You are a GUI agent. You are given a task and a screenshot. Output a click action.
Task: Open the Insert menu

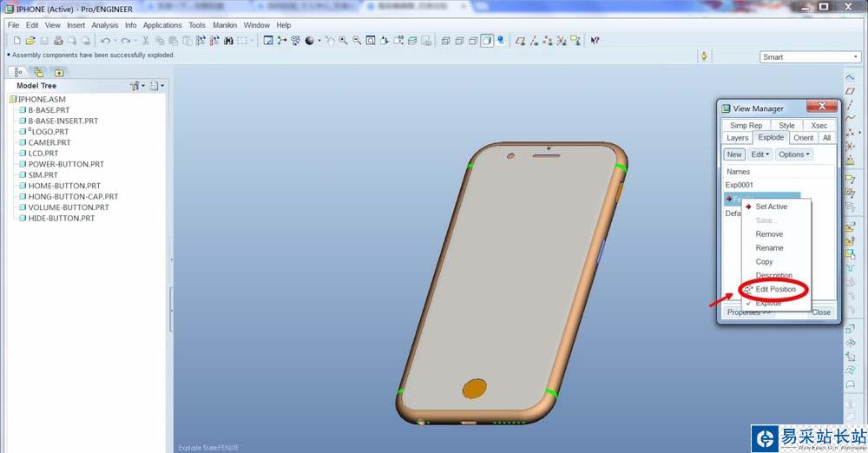point(76,25)
